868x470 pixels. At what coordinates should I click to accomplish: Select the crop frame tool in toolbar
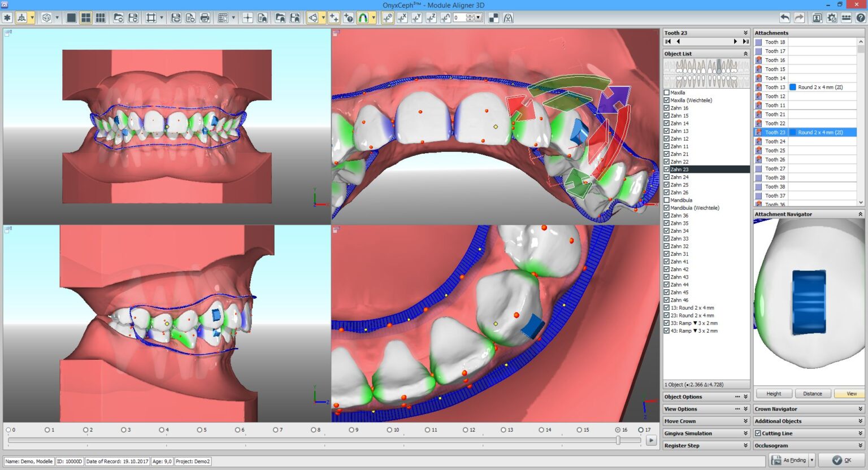click(151, 18)
